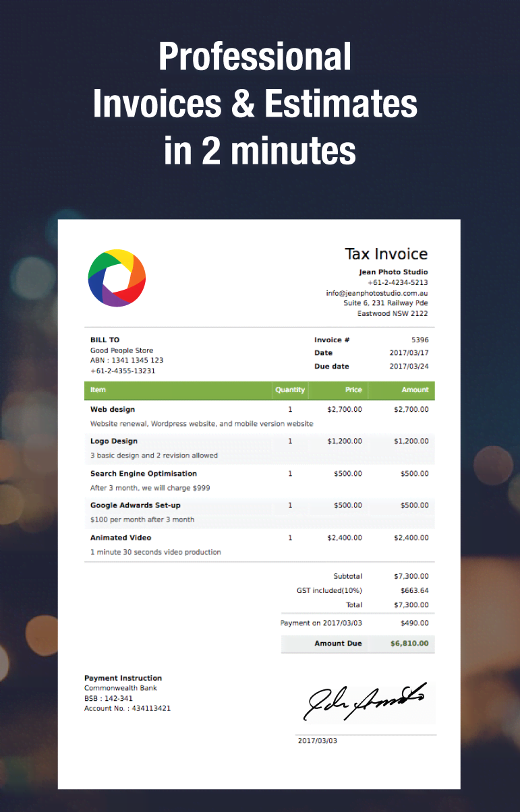520x812 pixels.
Task: Select the Jean Photo Studio company name
Action: tap(394, 272)
